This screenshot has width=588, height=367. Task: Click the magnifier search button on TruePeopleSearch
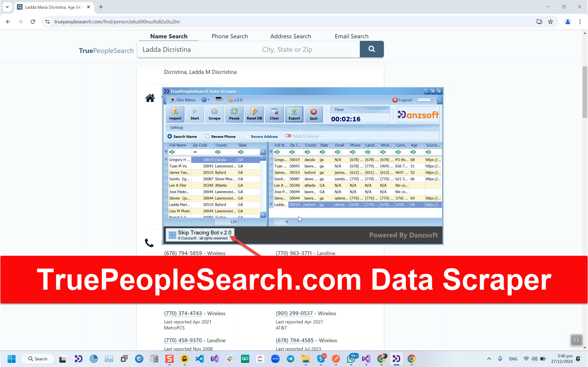372,49
